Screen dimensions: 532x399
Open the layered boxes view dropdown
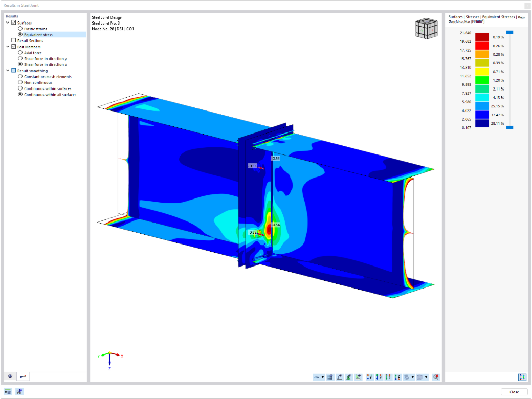pyautogui.click(x=413, y=377)
